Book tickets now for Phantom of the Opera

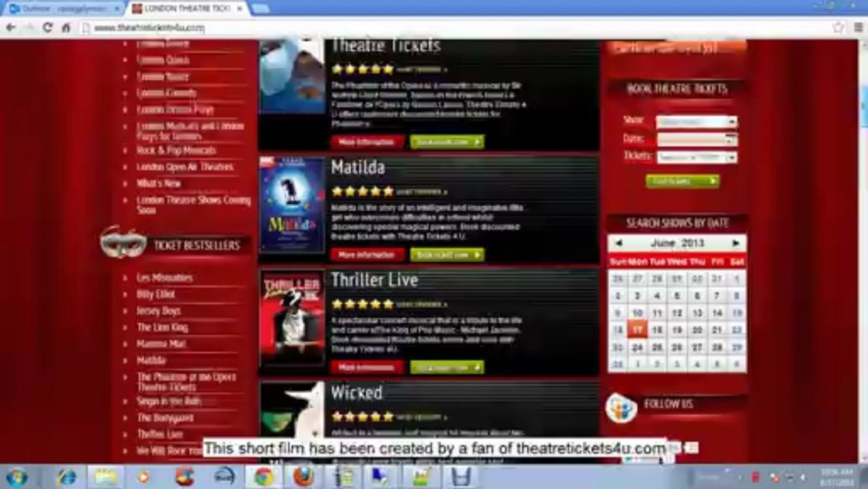pos(447,142)
